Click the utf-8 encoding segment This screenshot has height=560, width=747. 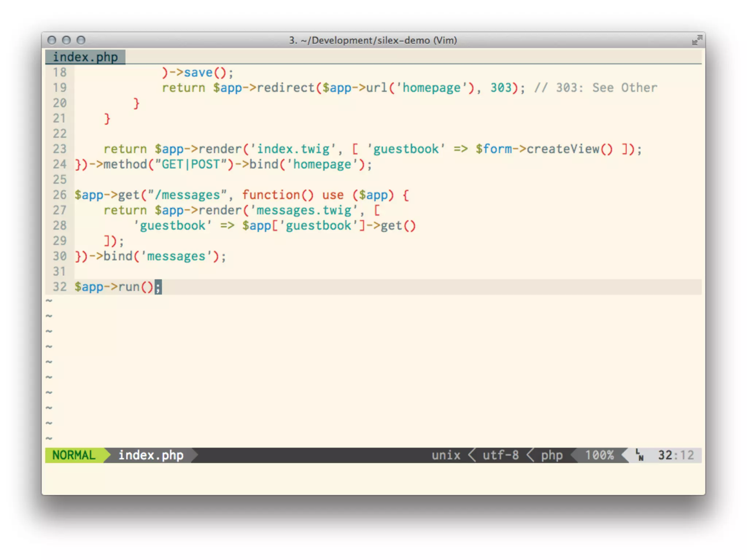pyautogui.click(x=500, y=455)
